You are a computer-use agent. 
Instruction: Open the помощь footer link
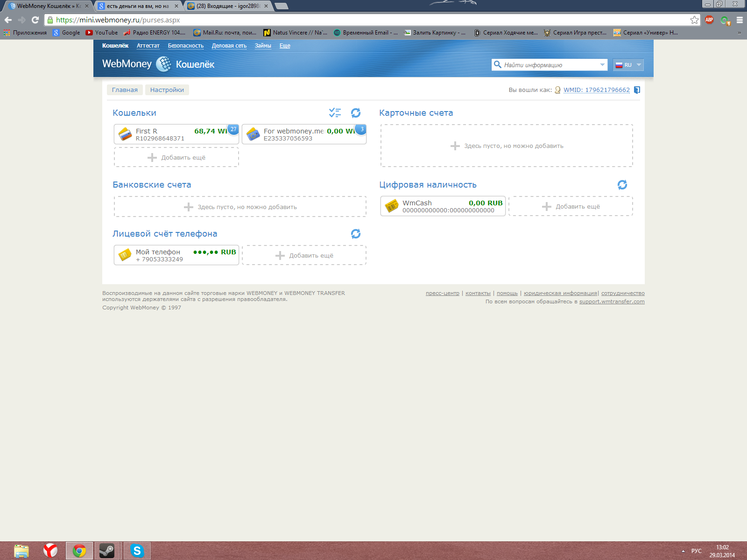[507, 293]
